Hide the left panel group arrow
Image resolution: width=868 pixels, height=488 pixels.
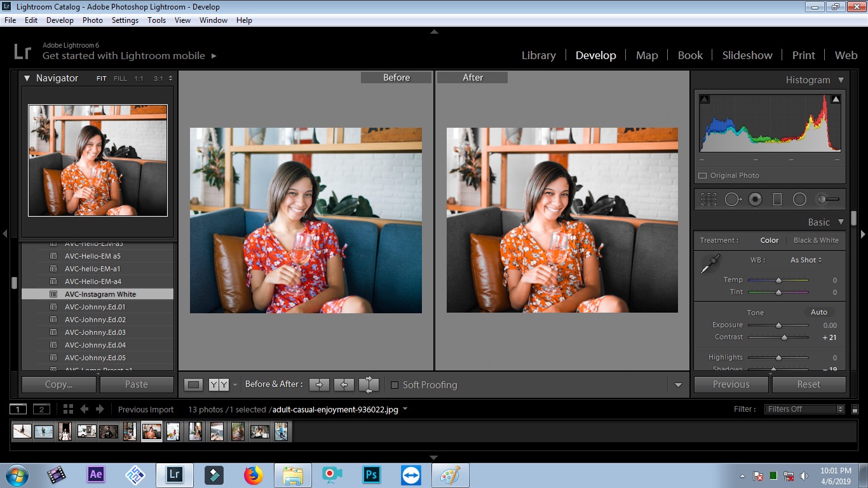pos(4,234)
